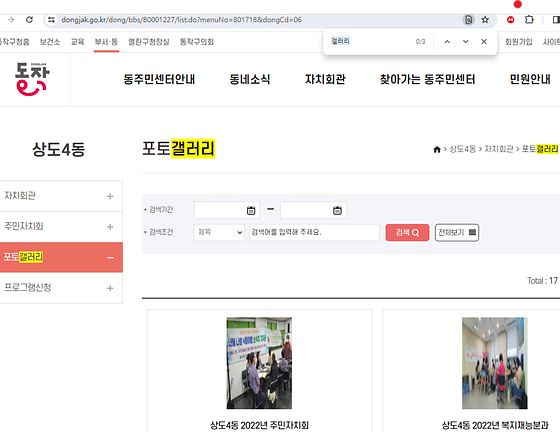Viewport: 560px width, 432px height.
Task: Click the 프로그램신청 sidebar item label
Action: coord(28,288)
